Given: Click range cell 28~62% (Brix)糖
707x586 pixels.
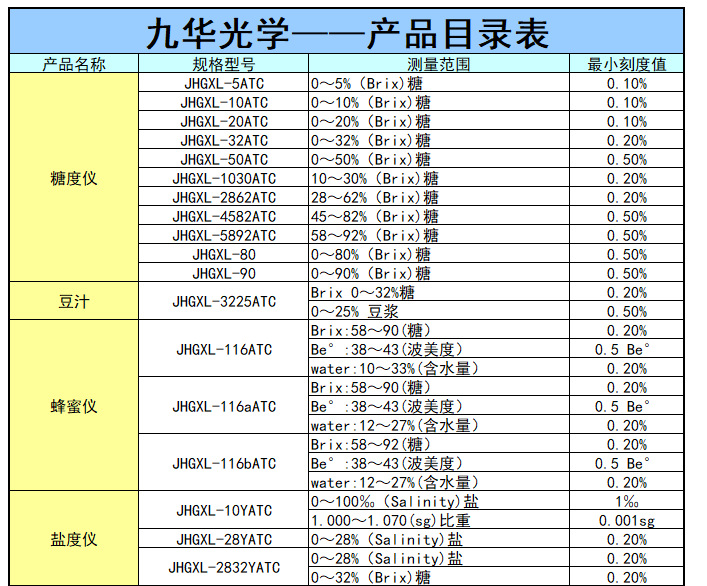Looking at the screenshot, I should 439,197.
